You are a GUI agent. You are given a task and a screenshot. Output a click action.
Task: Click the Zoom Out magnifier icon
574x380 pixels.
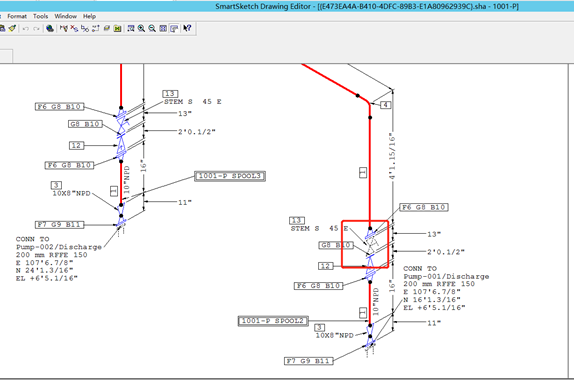point(152,28)
